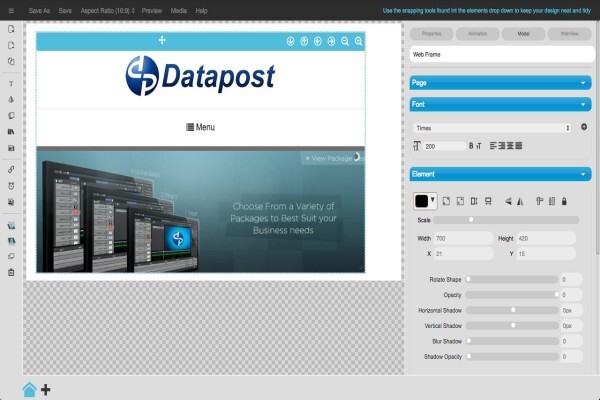
Task: Click Save As in top bar
Action: click(39, 11)
